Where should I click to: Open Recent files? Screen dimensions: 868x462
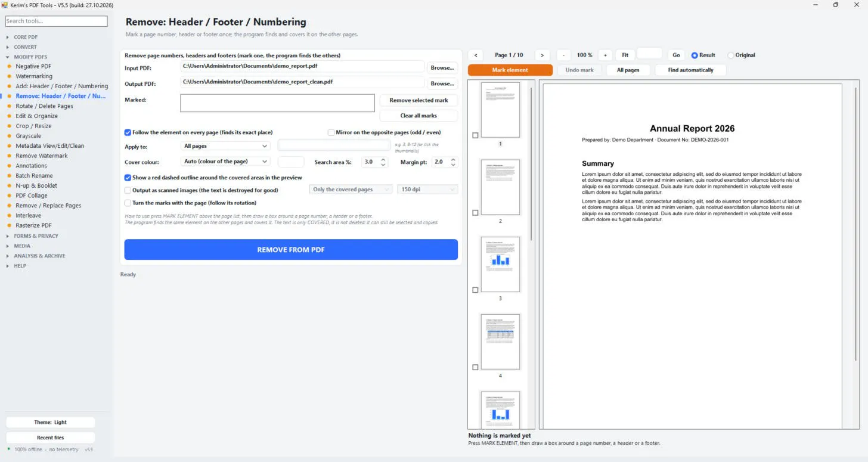click(50, 438)
